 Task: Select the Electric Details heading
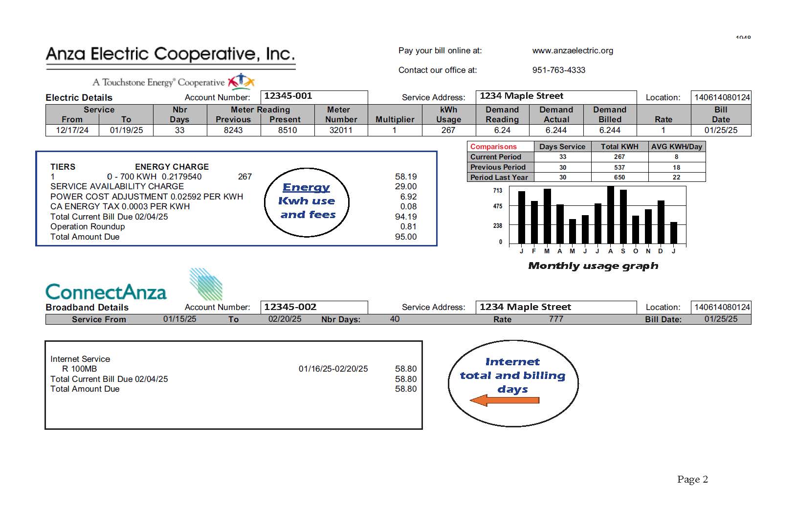79,97
